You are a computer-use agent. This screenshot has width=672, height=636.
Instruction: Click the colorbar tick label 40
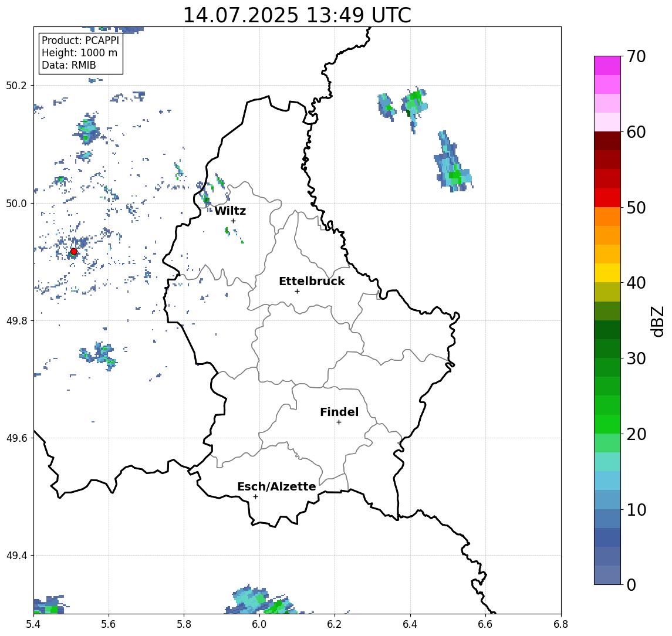click(636, 283)
